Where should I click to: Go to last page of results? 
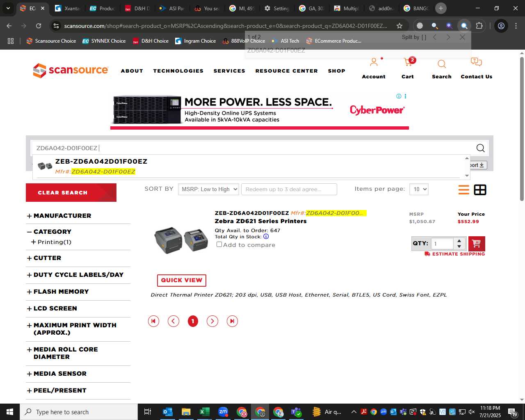[x=232, y=321]
